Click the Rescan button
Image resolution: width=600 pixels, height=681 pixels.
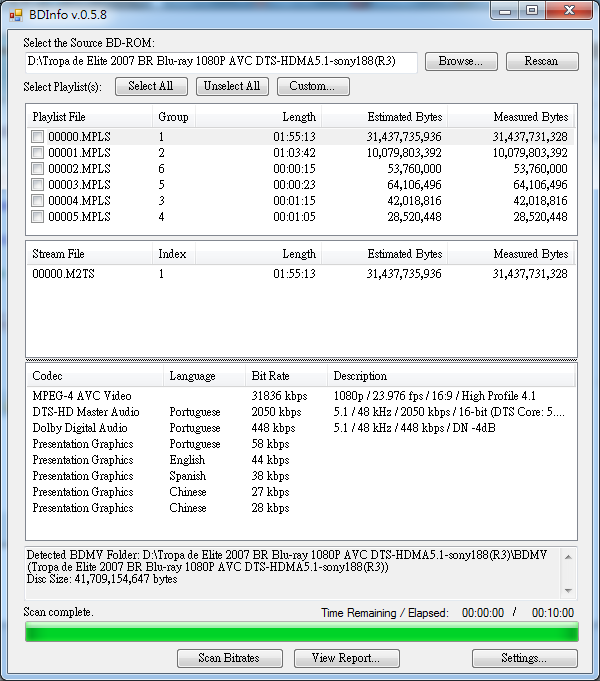tap(540, 61)
